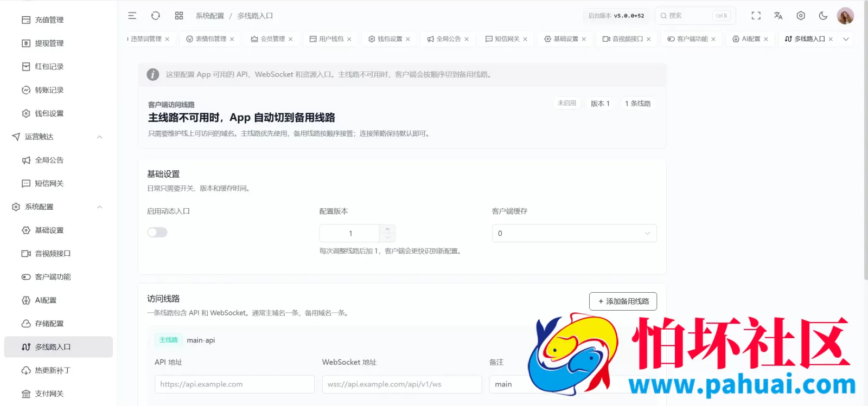This screenshot has width=868, height=406.
Task: Switch to the 会员管理 tab
Action: pos(272,39)
